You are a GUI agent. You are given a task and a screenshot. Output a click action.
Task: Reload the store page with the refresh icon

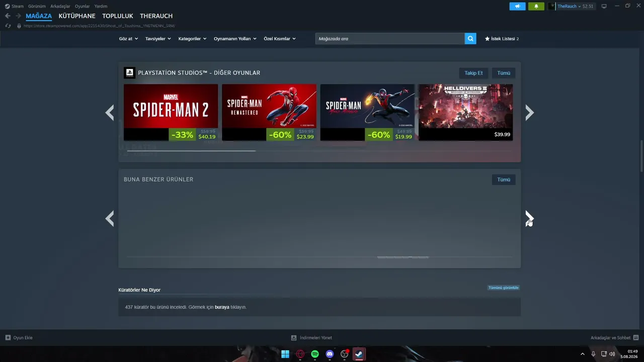click(x=8, y=26)
